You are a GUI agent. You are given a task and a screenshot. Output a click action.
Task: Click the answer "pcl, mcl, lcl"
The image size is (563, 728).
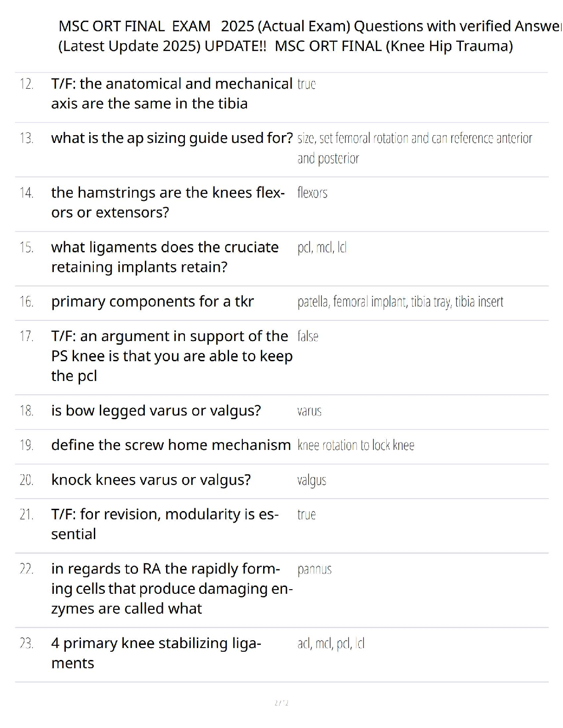click(x=322, y=247)
